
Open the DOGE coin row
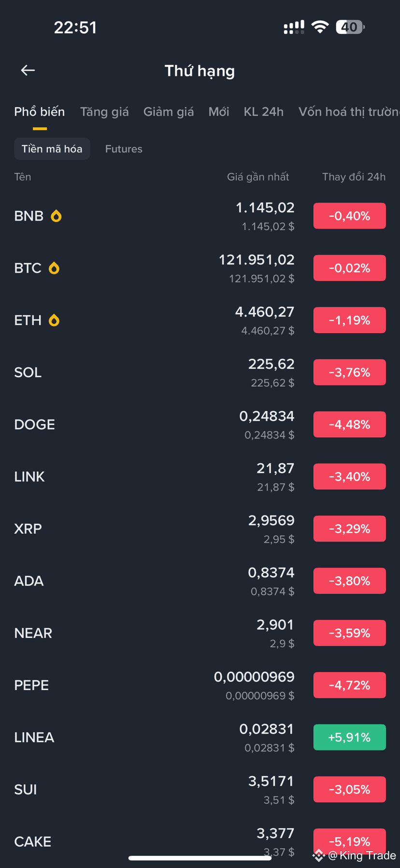pyautogui.click(x=200, y=425)
